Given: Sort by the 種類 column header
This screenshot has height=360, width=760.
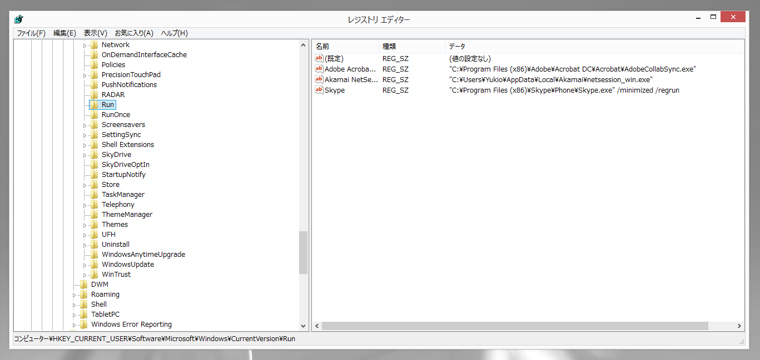Looking at the screenshot, I should pos(412,47).
